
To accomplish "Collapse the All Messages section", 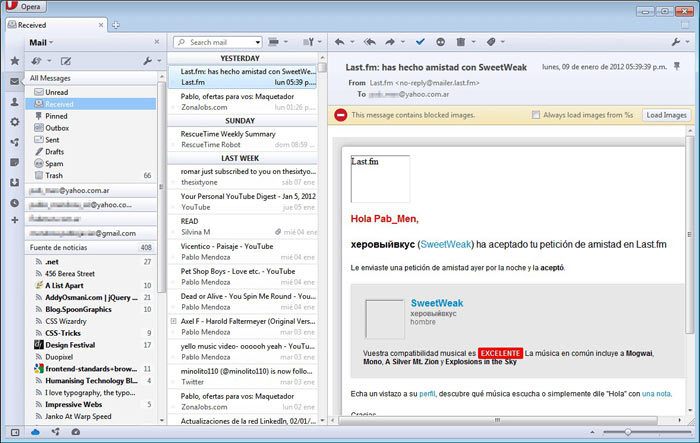I will (x=91, y=78).
